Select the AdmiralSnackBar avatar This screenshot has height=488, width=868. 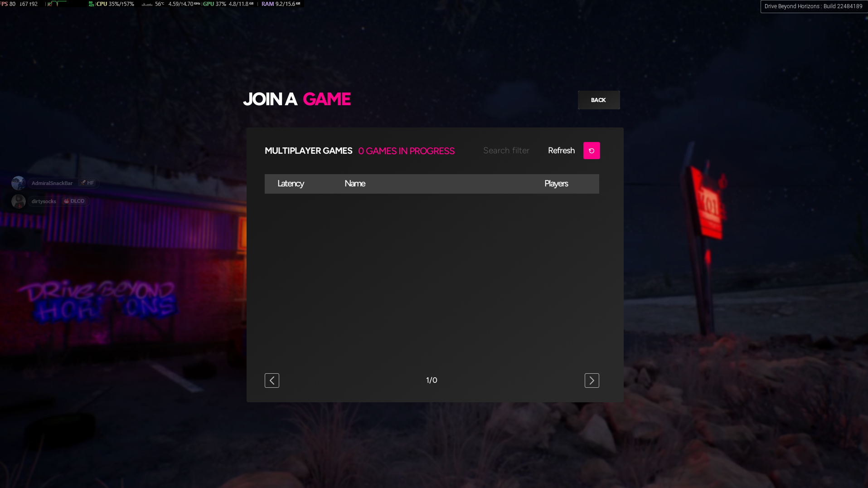pyautogui.click(x=19, y=183)
